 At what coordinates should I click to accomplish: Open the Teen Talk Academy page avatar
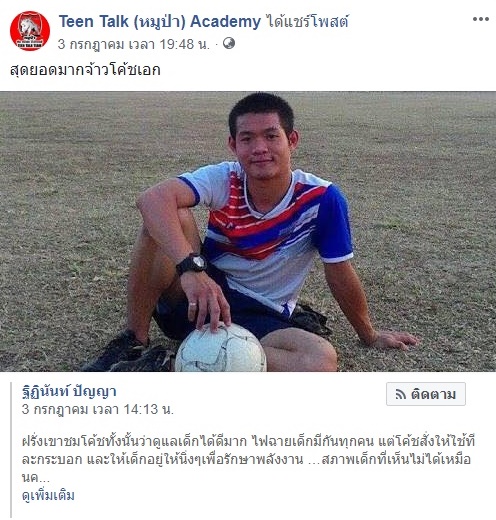coord(30,31)
